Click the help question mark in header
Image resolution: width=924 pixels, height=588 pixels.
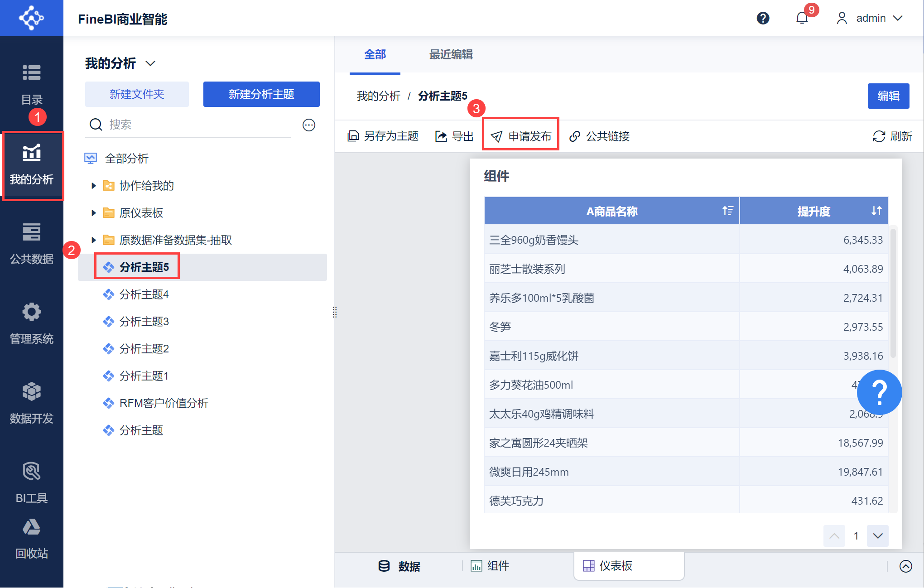click(x=763, y=18)
